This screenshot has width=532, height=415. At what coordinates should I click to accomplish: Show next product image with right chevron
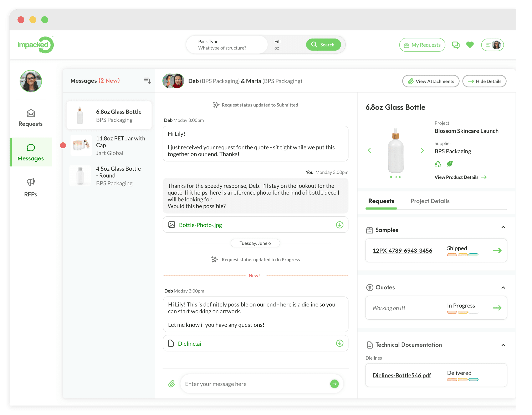pos(422,150)
